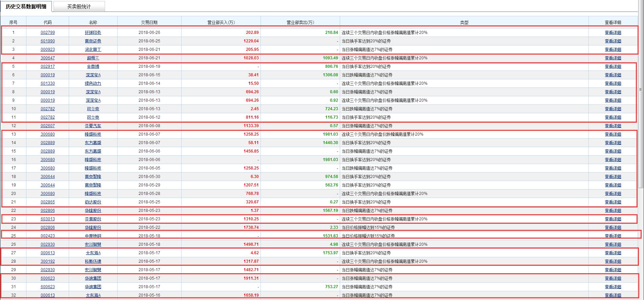Open 查看详细 for row 1 环球印务
This screenshot has width=644, height=300.
(x=613, y=33)
